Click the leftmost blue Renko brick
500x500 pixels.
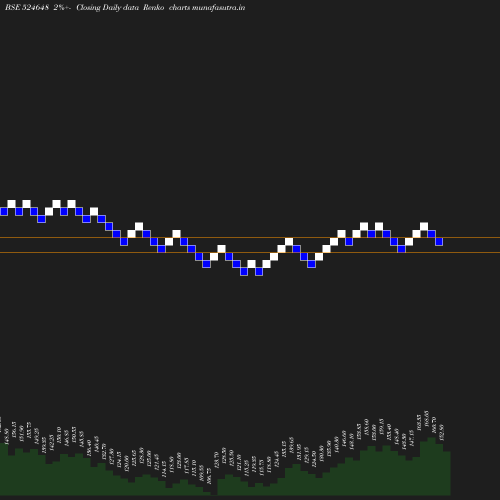tap(4, 212)
